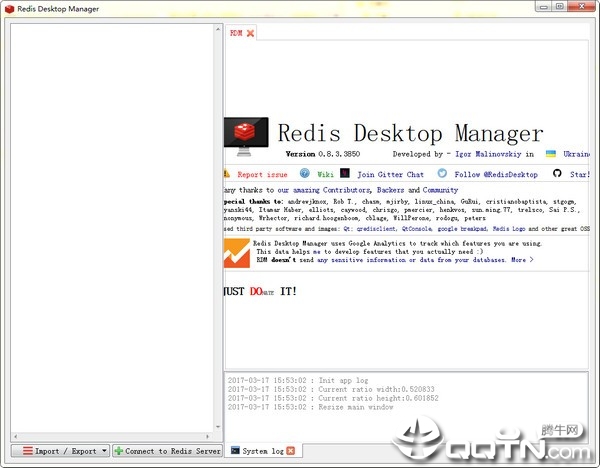Click the title bar Redis app icon
This screenshot has width=600, height=468.
point(10,9)
